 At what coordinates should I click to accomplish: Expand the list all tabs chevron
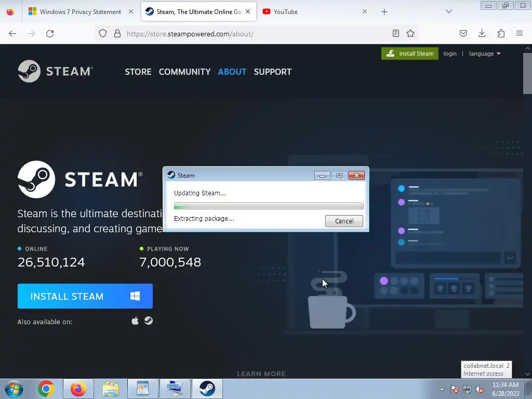[449, 11]
